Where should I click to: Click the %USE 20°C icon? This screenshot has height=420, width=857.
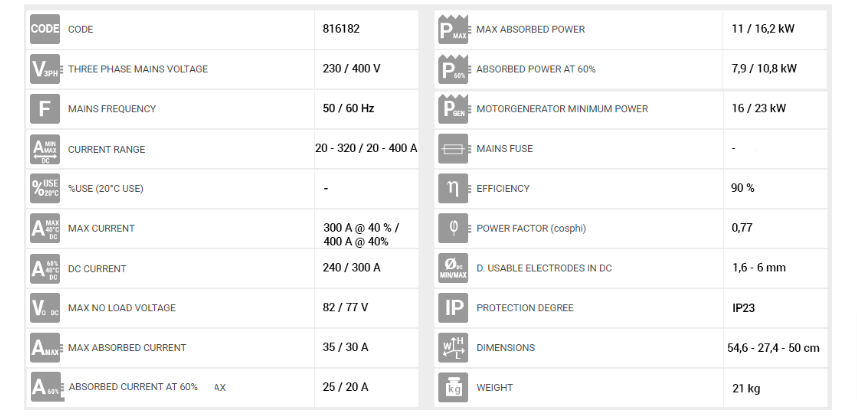point(45,188)
